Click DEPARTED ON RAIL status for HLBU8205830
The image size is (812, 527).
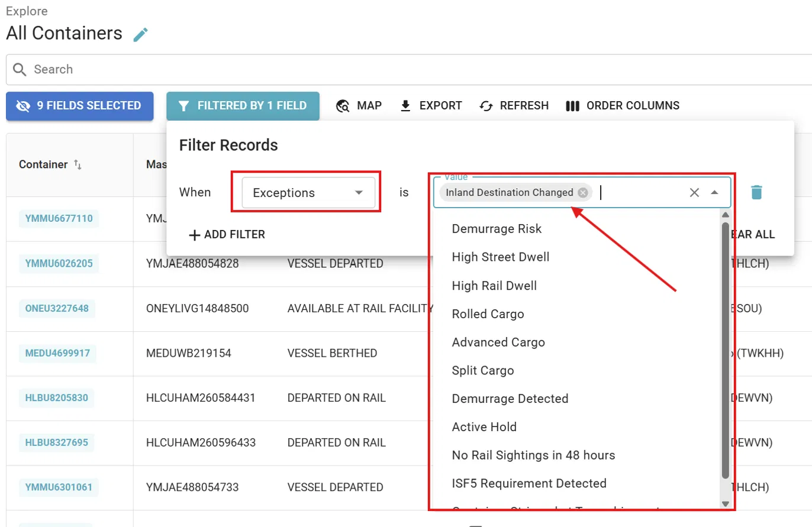337,398
